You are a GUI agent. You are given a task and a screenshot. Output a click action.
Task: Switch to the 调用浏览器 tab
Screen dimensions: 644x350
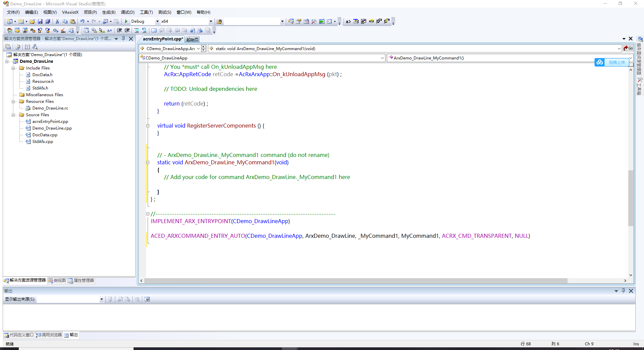click(x=49, y=335)
